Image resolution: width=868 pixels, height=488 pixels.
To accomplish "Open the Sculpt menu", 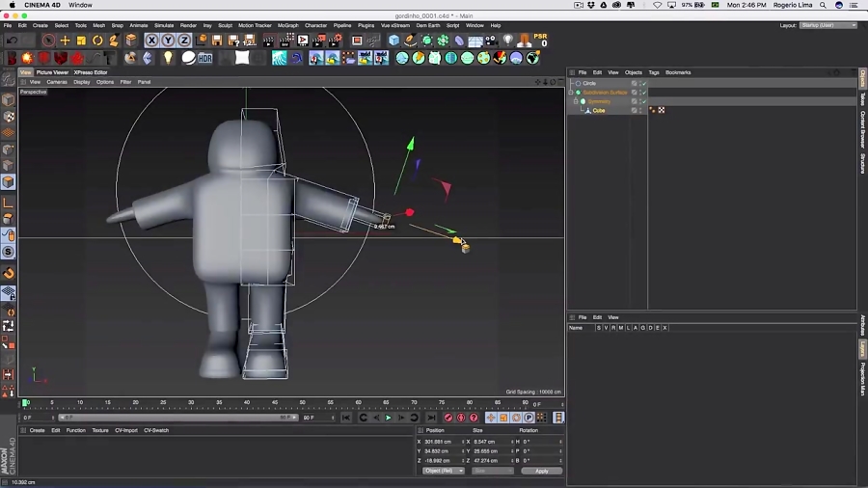I will [226, 25].
